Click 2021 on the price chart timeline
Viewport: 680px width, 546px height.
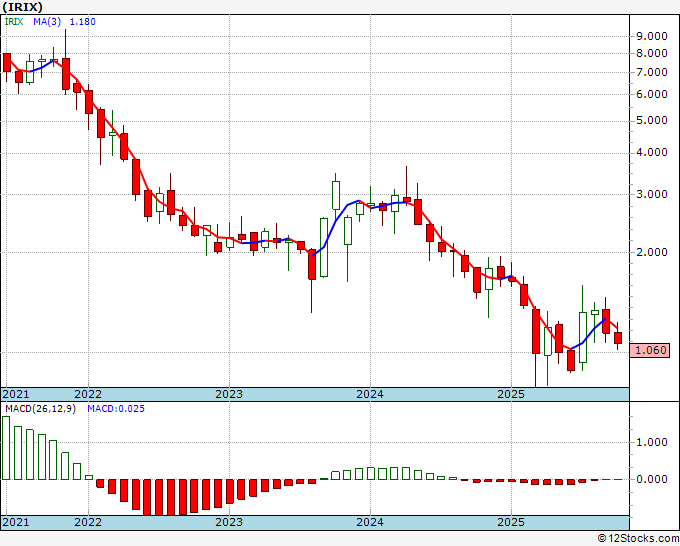pyautogui.click(x=16, y=394)
